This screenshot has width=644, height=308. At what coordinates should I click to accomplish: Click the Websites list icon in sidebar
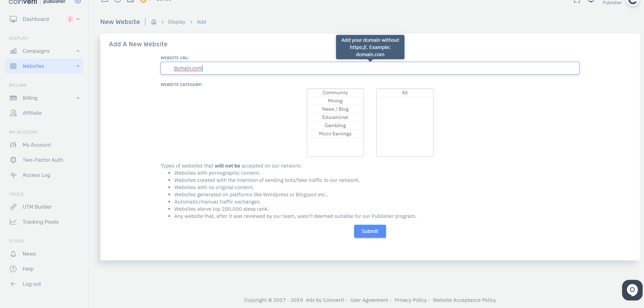13,66
